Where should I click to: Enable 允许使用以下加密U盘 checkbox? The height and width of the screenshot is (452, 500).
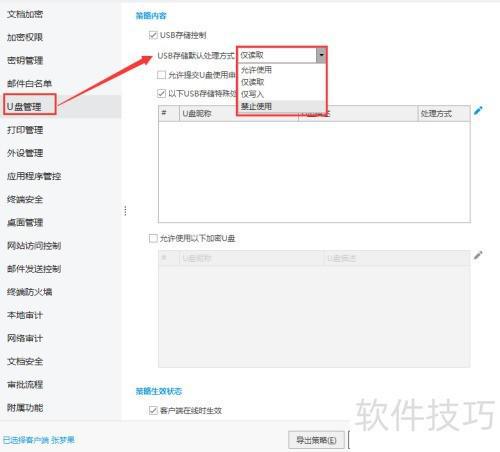pos(153,238)
